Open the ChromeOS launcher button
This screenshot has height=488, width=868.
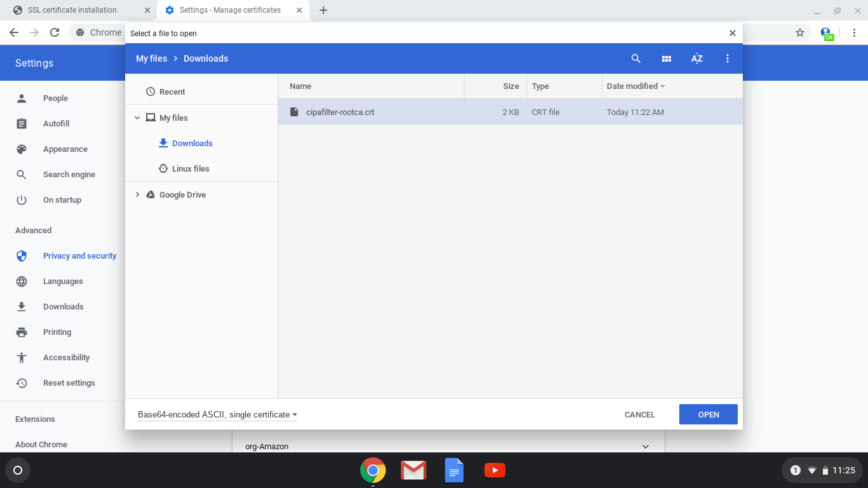click(x=18, y=470)
